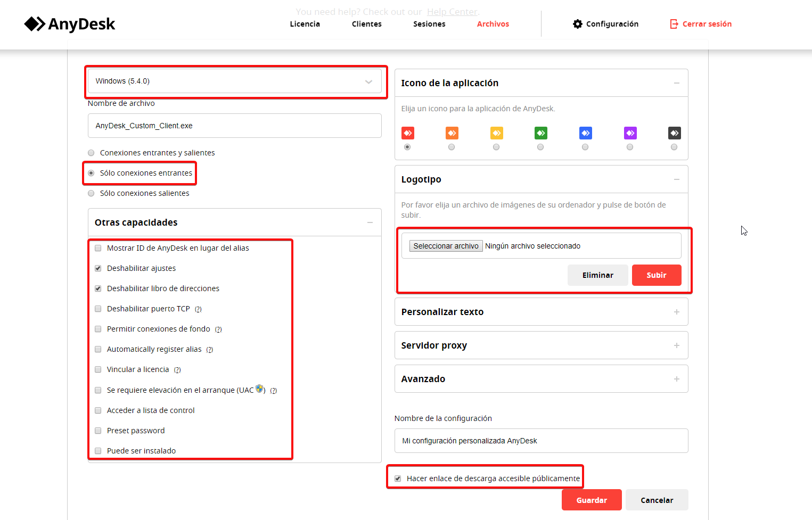Choose the yellow AnyDesk application icon
Image resolution: width=812 pixels, height=520 pixels.
pos(497,133)
